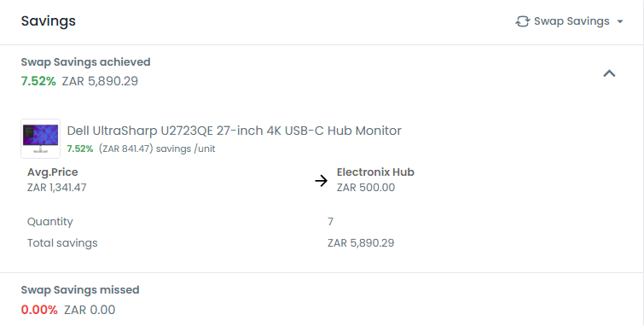Click the arrow between Avg.Price and supplier
This screenshot has width=644, height=326.
[322, 180]
